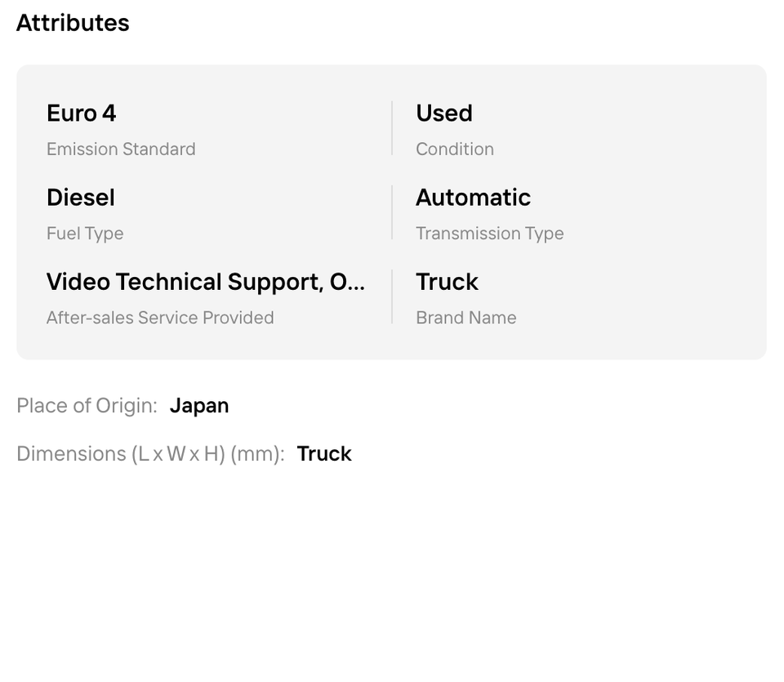Click the Transmission Type label
784x682 pixels.
tap(490, 234)
